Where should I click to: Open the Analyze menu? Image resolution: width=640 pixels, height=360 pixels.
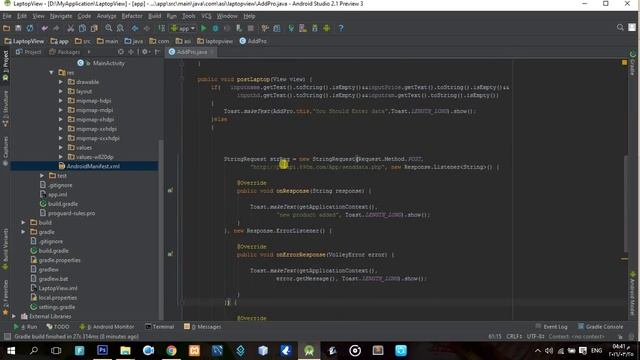point(106,16)
